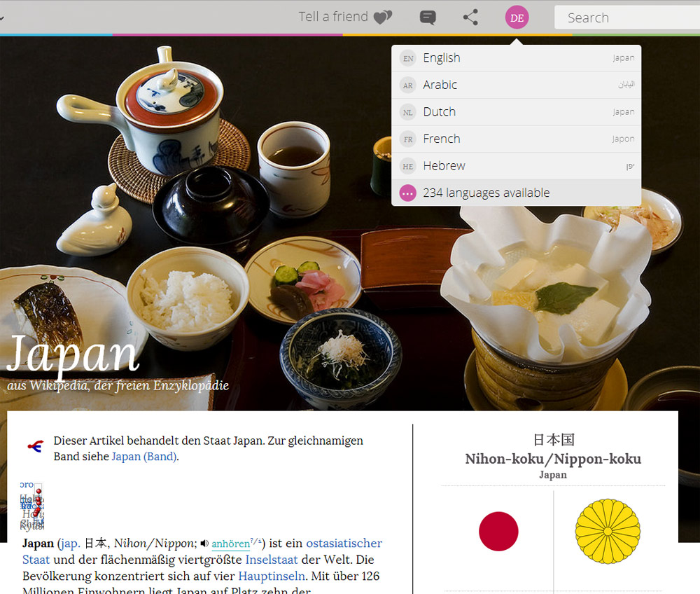Open the share icon

click(x=470, y=18)
